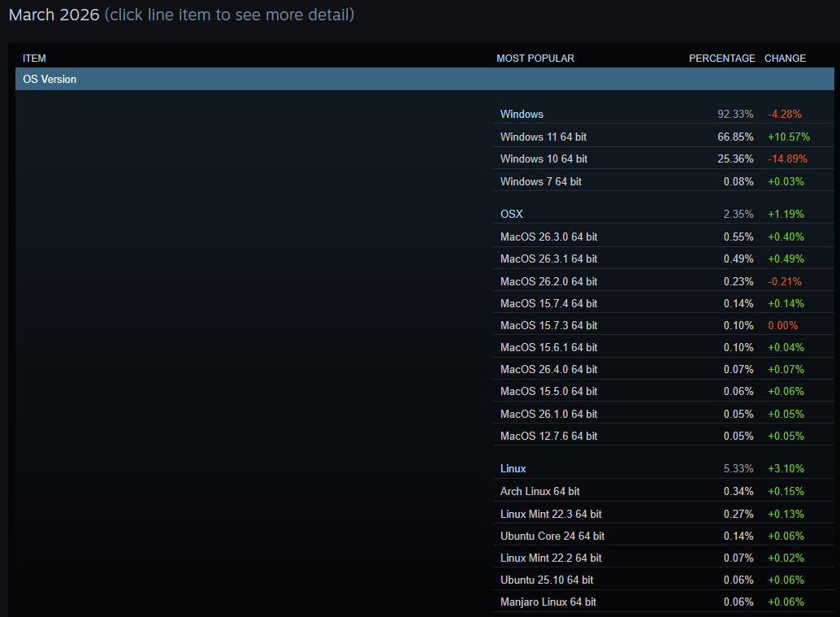Click the OSX 2.35% percentage value
The width and height of the screenshot is (840, 617).
pyautogui.click(x=738, y=214)
